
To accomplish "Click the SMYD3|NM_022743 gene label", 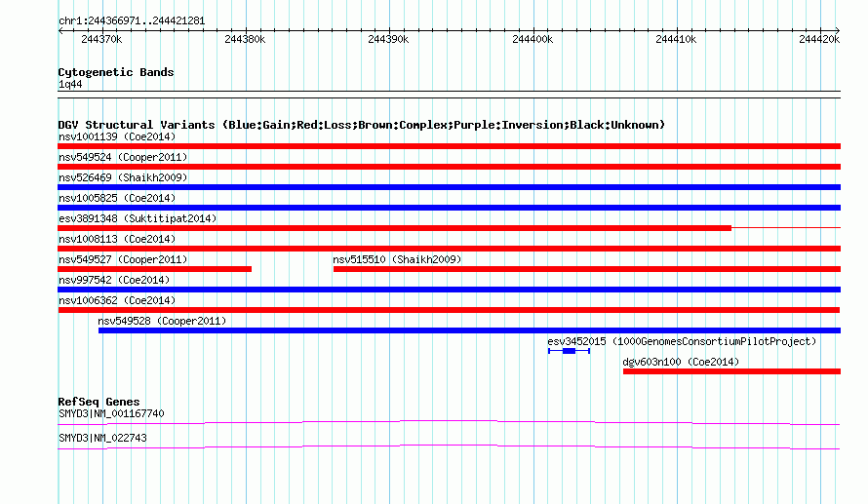I will (103, 438).
